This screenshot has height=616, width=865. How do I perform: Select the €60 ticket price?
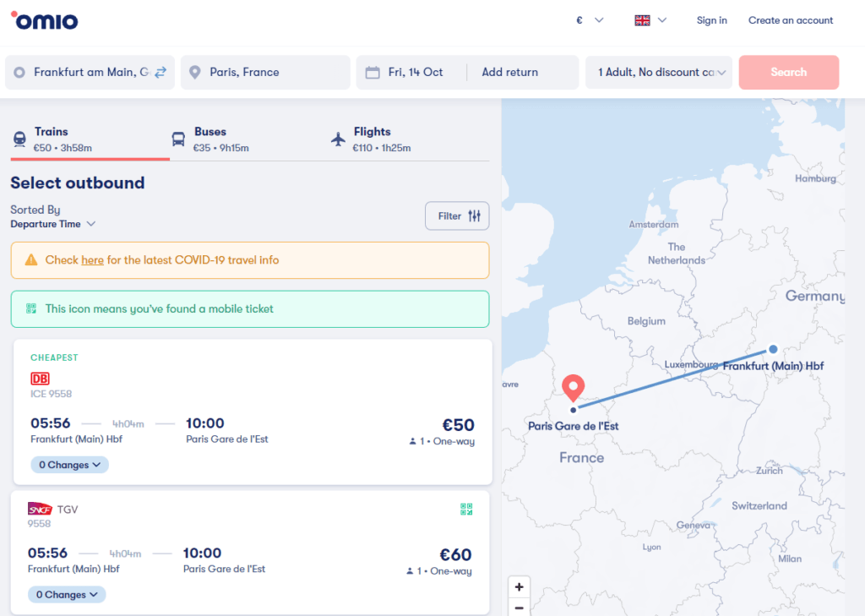click(x=455, y=554)
